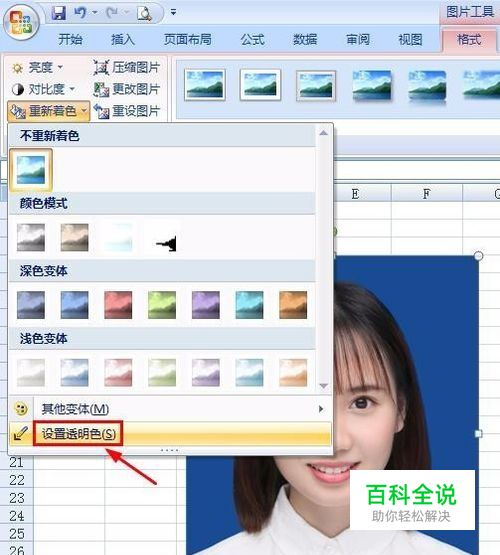The width and height of the screenshot is (500, 555).
Task: Apply the orange dark variation
Action: point(293,305)
